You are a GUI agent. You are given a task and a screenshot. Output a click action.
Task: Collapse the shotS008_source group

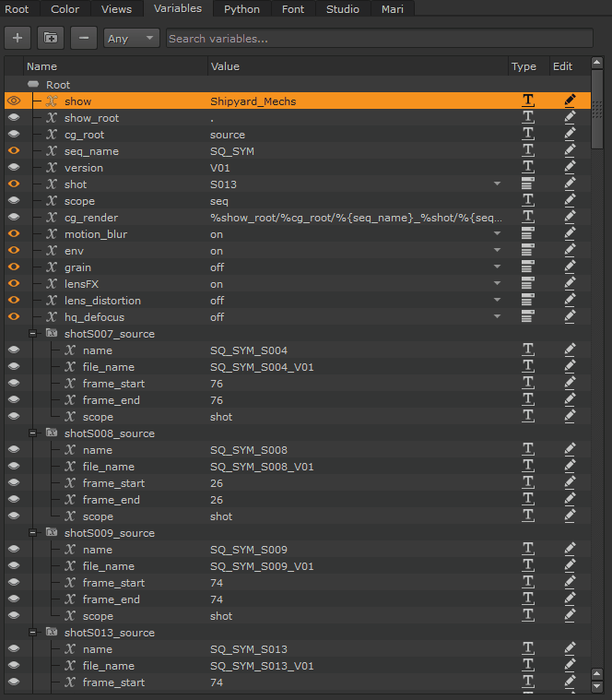[33, 433]
